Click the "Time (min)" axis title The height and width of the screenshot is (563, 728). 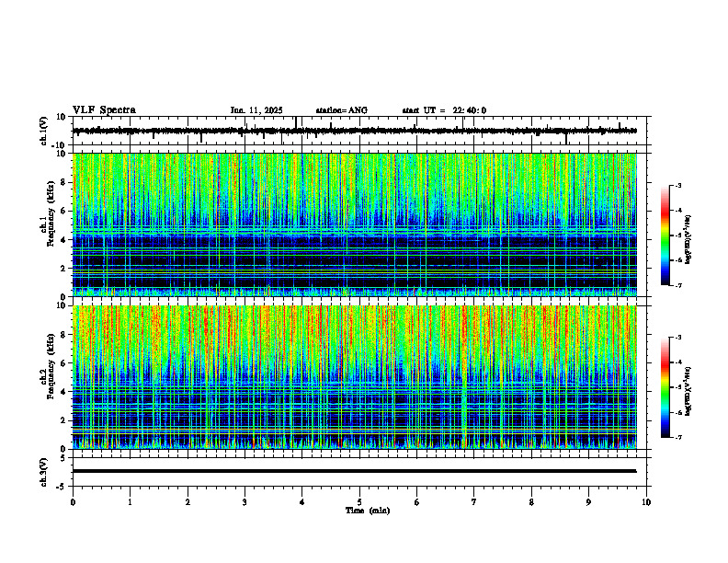[368, 511]
